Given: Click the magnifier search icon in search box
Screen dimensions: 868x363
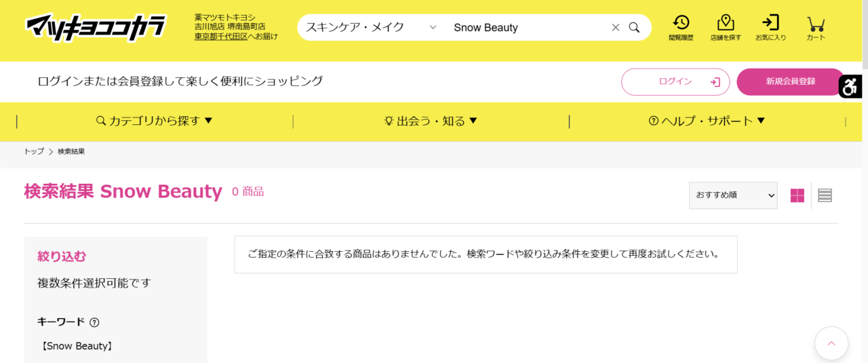Looking at the screenshot, I should coord(634,27).
